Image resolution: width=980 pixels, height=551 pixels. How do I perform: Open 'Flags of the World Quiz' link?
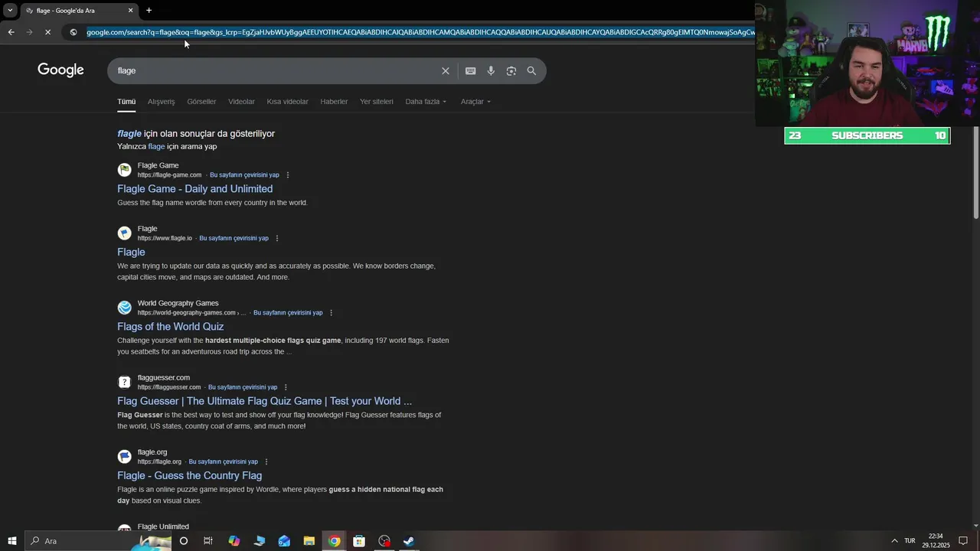point(170,326)
